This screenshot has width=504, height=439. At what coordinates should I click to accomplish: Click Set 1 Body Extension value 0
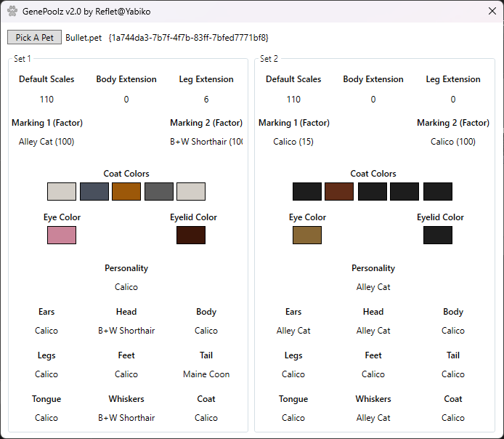coord(126,100)
